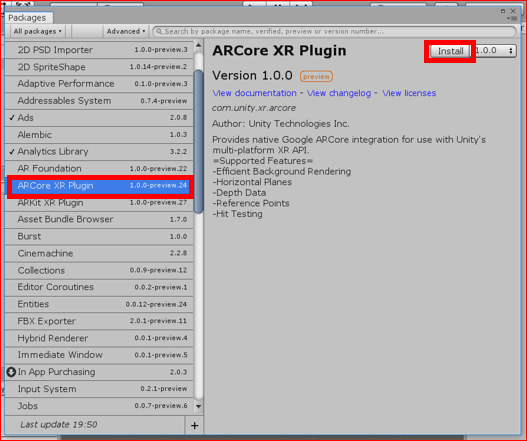
Task: Select Input System package
Action: click(99, 389)
